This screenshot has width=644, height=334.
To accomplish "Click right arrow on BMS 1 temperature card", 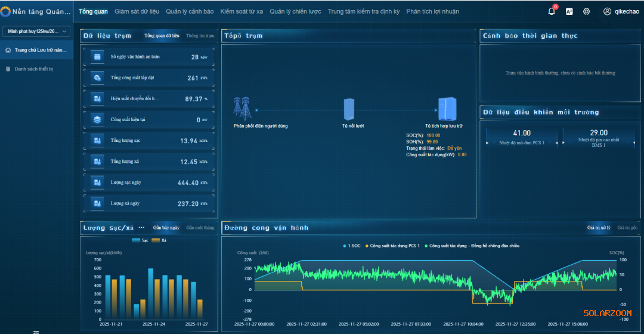I will (634, 143).
